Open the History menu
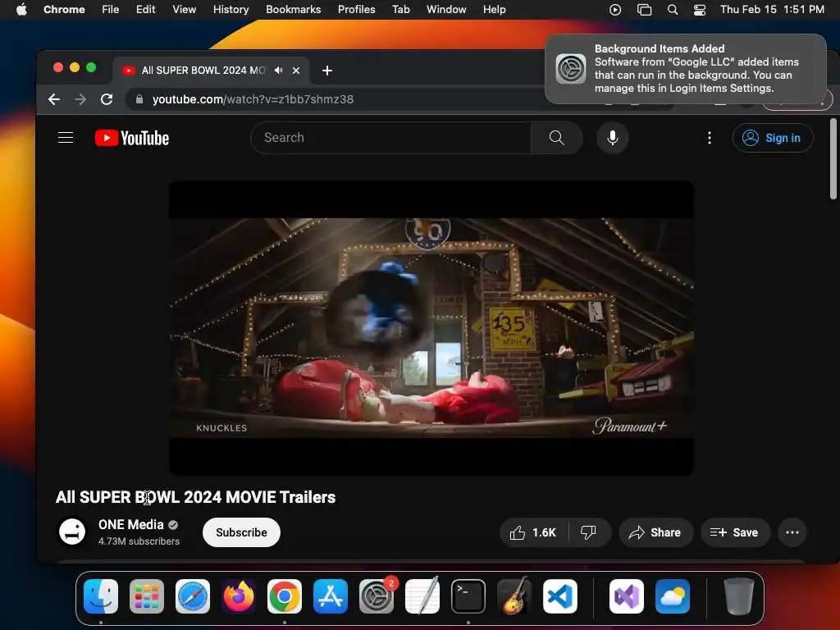The height and width of the screenshot is (630, 840). [x=231, y=9]
